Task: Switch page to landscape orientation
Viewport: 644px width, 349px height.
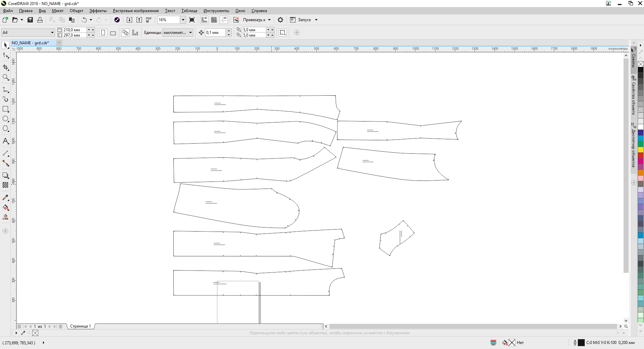Action: (113, 33)
